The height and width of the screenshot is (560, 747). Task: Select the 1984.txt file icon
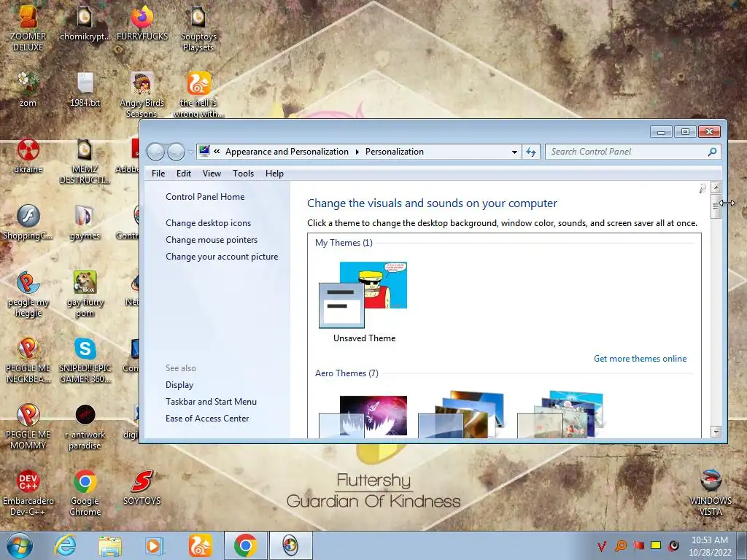pos(85,90)
